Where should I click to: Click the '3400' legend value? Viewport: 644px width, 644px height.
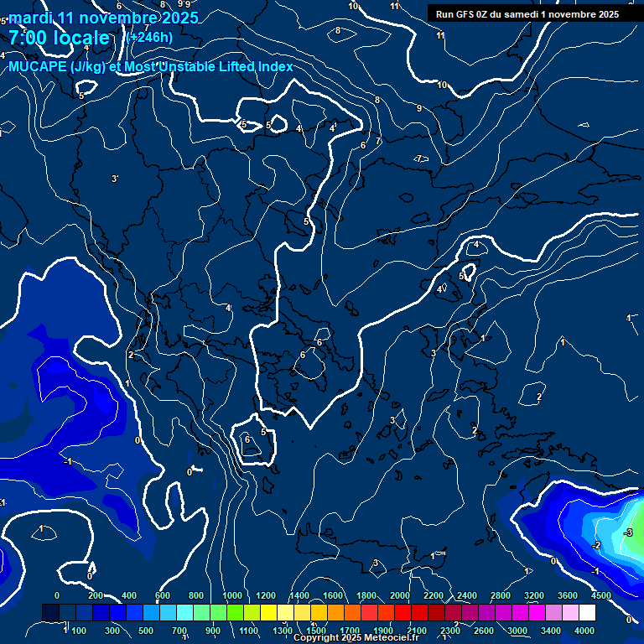(551, 631)
